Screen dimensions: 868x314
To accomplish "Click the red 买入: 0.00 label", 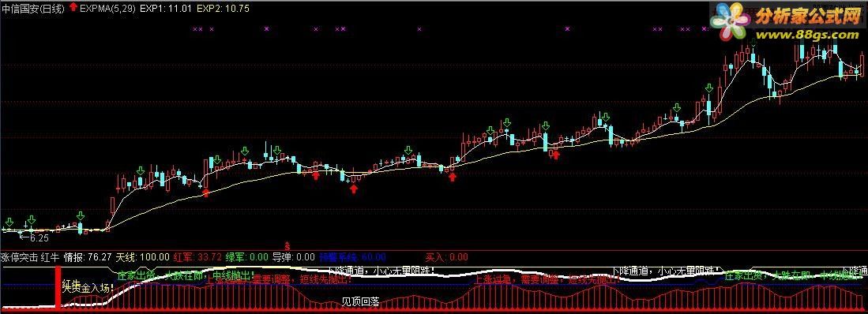I will (446, 257).
